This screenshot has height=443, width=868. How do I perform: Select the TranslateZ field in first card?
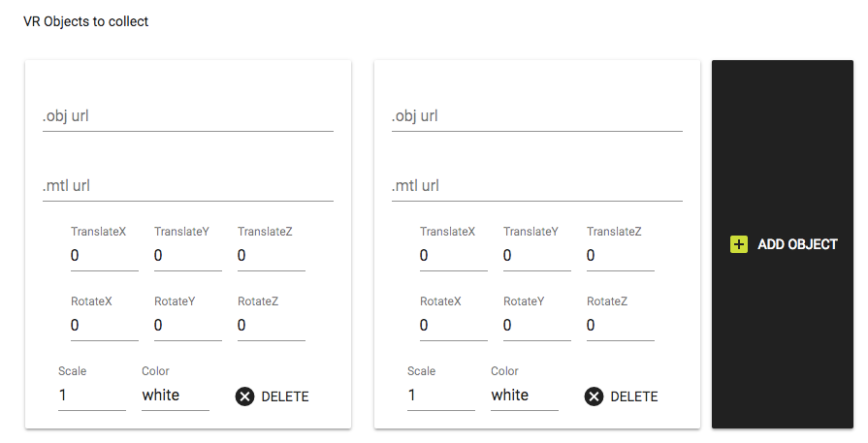tap(271, 256)
